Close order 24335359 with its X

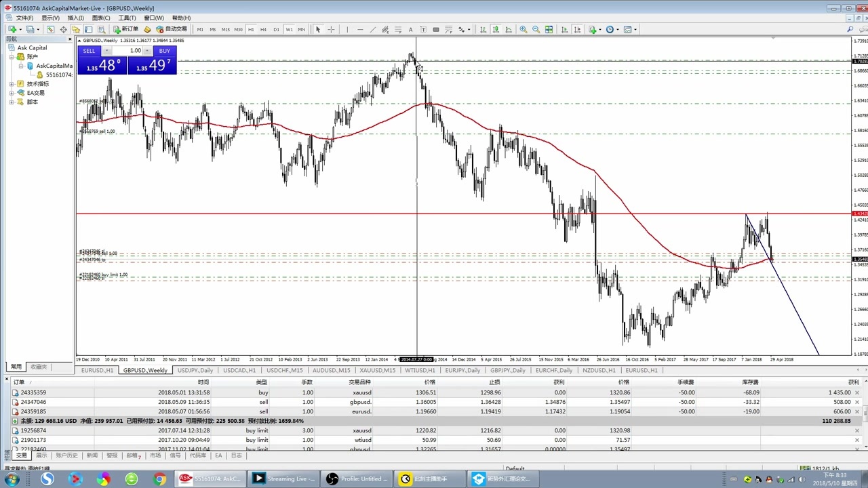856,392
